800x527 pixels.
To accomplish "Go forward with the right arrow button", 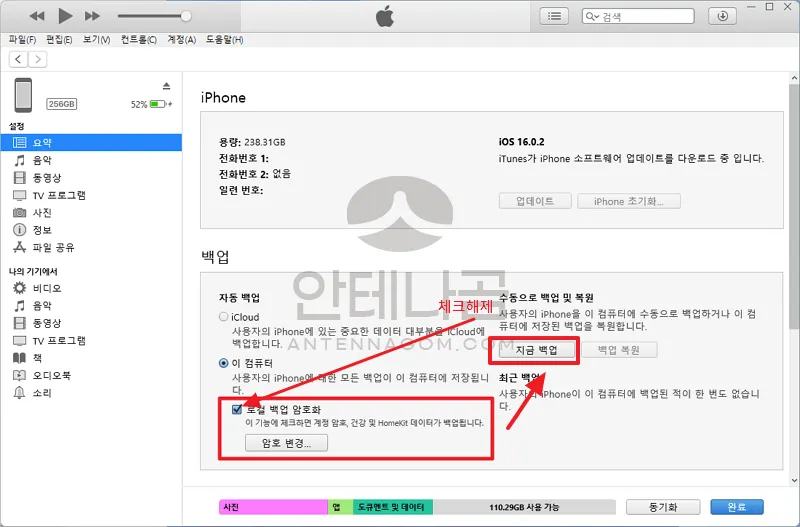I will coord(37,59).
